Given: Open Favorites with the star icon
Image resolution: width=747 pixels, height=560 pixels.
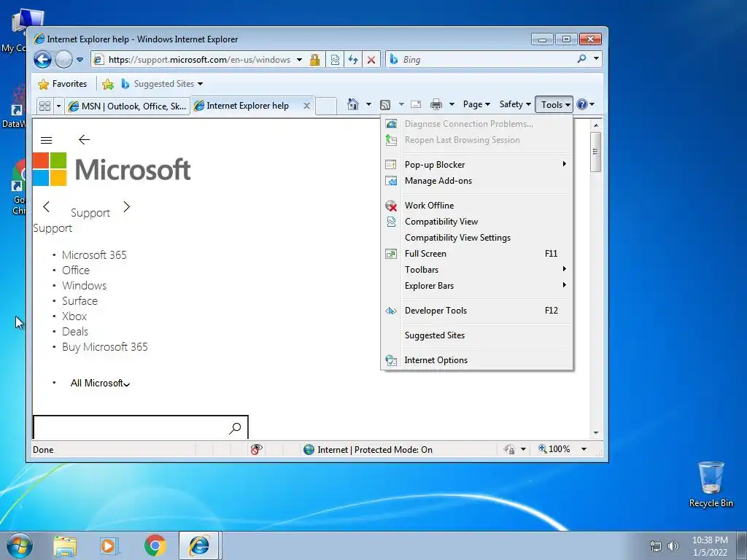Looking at the screenshot, I should [63, 84].
